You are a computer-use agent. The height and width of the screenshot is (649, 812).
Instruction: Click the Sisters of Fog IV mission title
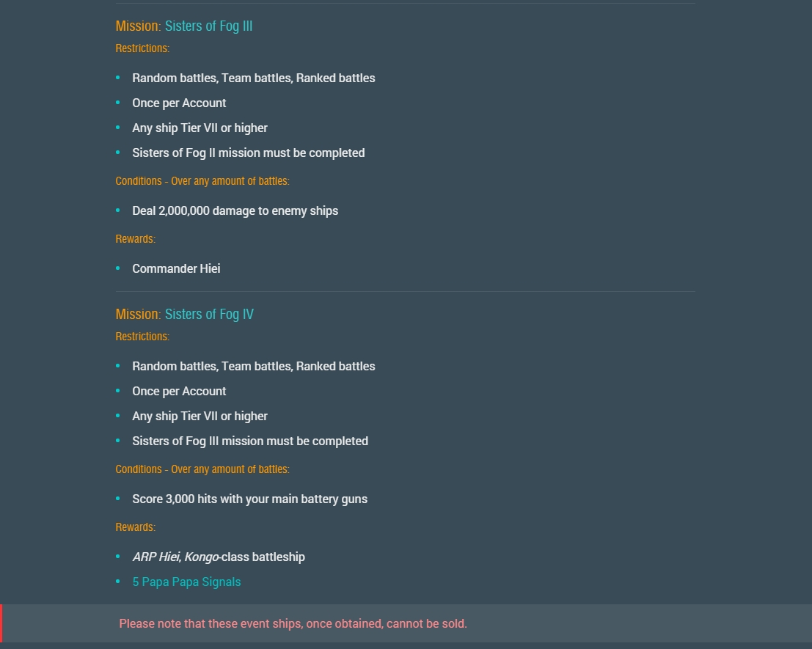click(x=209, y=314)
